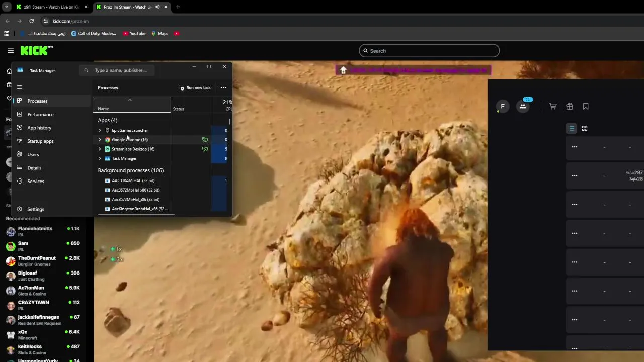Switch to the Performance page
644x362 pixels.
[51, 114]
